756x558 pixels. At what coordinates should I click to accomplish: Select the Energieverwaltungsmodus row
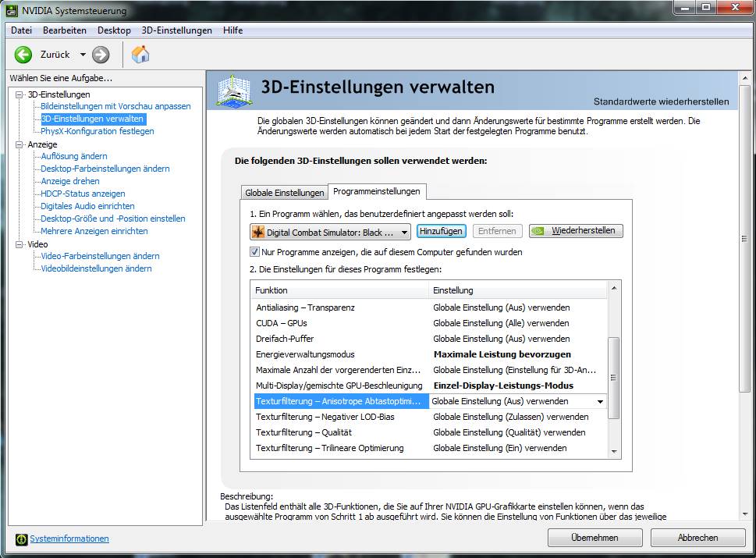pyautogui.click(x=430, y=354)
